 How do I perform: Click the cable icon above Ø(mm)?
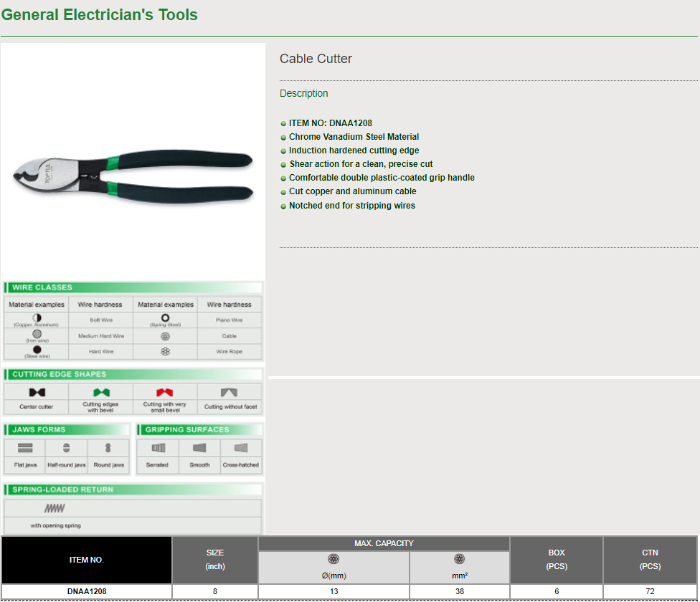(x=334, y=560)
